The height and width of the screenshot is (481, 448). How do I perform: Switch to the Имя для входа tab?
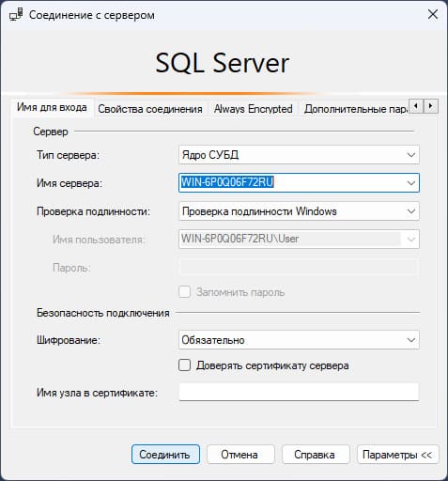52,107
